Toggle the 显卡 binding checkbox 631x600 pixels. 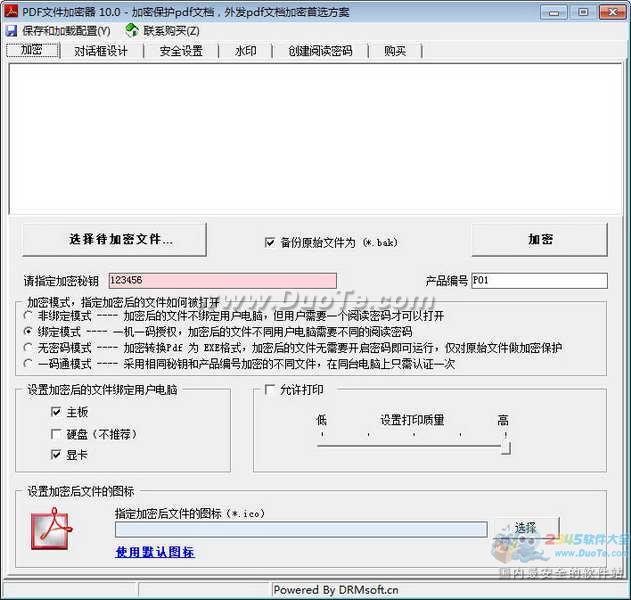[x=57, y=455]
